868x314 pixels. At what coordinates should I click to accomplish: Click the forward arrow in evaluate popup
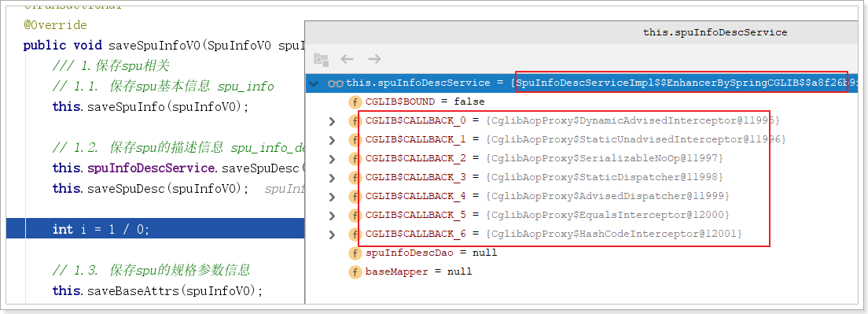click(x=375, y=59)
